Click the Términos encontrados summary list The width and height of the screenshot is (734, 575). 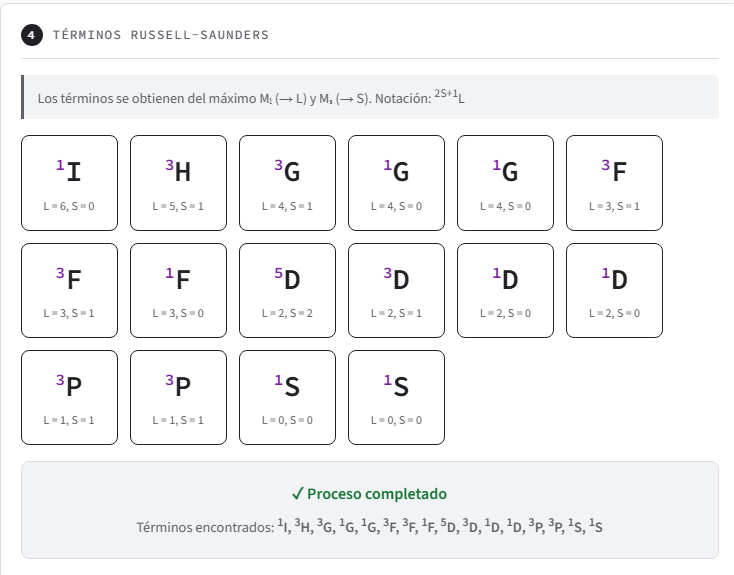tap(369, 526)
